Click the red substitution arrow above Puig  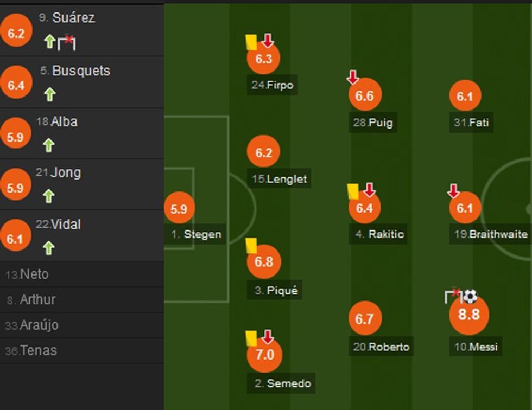353,77
